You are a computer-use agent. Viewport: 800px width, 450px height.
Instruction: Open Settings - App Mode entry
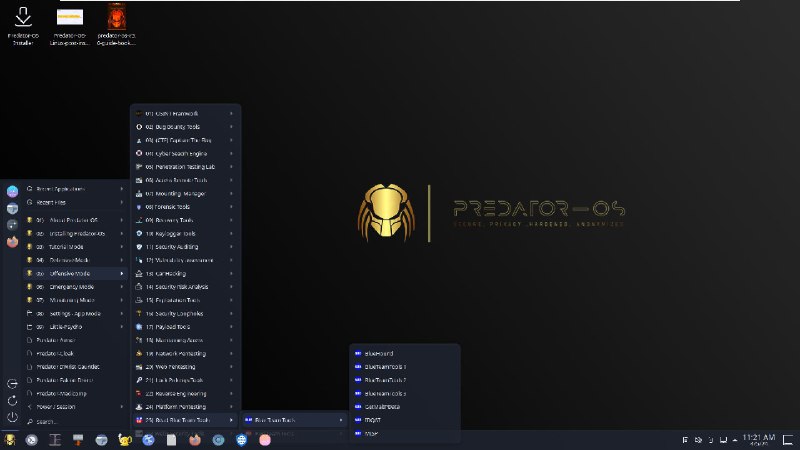click(x=76, y=313)
